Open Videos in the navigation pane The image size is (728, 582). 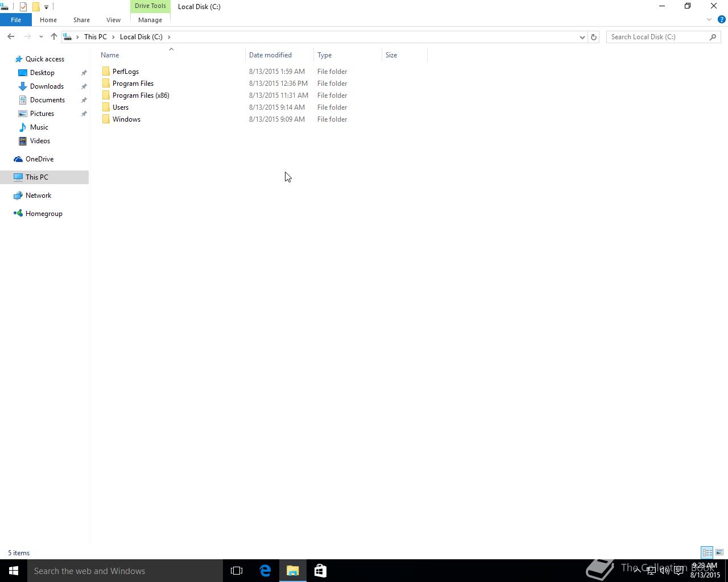tap(40, 141)
